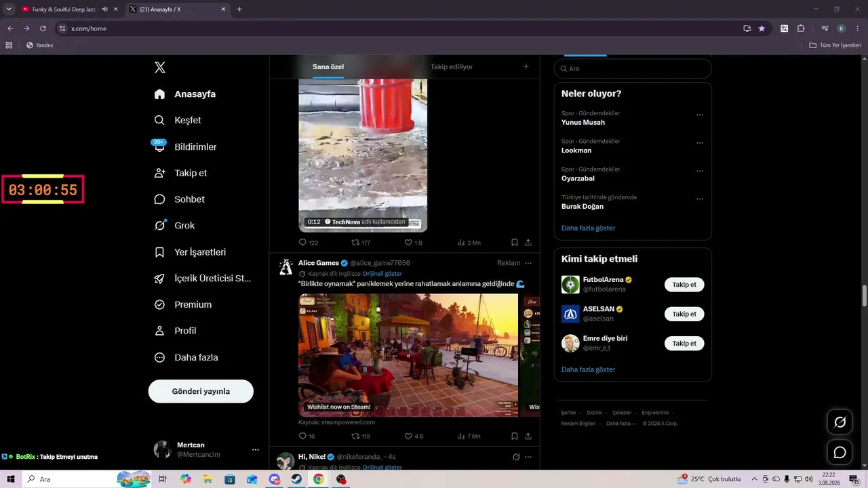868x488 pixels.
Task: Open the floating Grok button
Action: click(840, 422)
